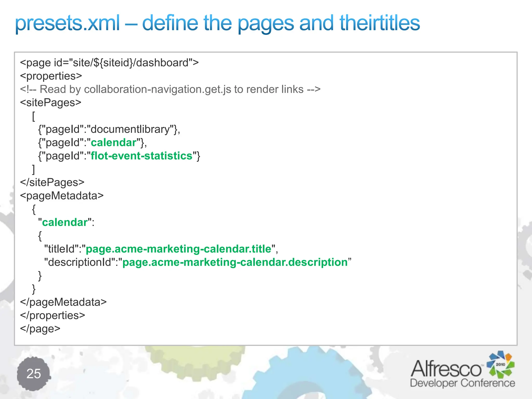Image resolution: width=532 pixels, height=399 pixels.
Task: Click the green "calendar": key under pageMetadata
Action: [x=66, y=222]
